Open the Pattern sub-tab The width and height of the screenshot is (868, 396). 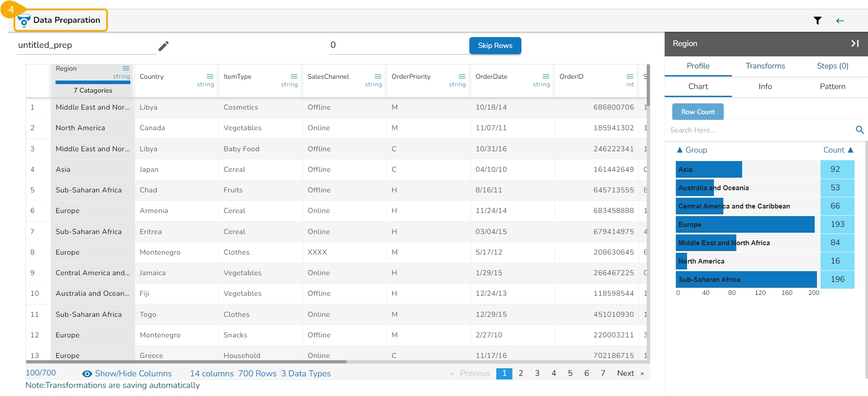pyautogui.click(x=832, y=86)
